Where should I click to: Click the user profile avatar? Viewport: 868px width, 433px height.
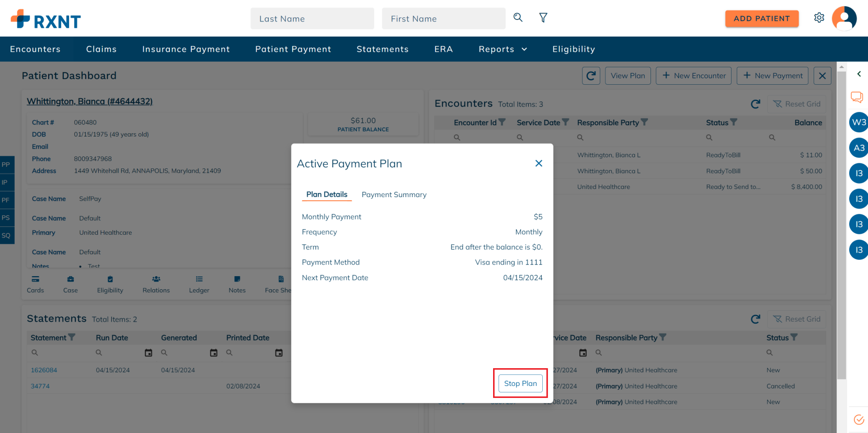point(844,18)
